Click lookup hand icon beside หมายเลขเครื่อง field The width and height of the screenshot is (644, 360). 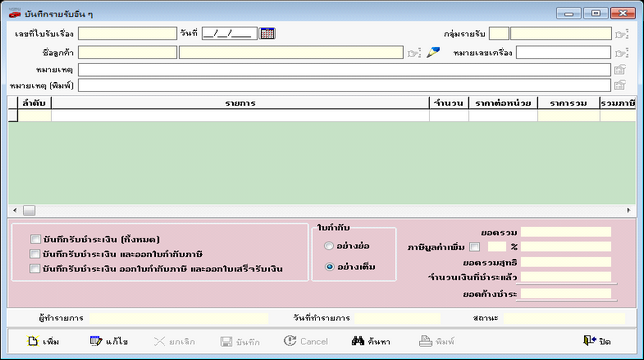tap(622, 53)
